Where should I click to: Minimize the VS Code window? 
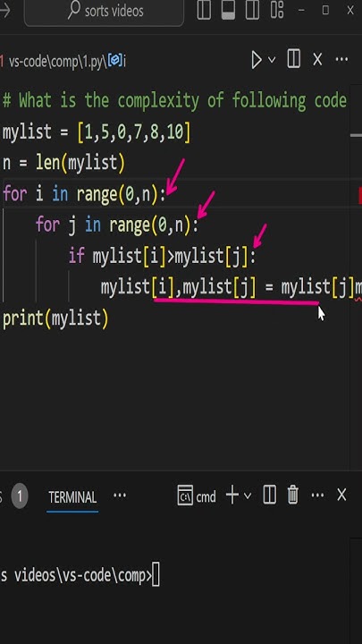(x=302, y=10)
